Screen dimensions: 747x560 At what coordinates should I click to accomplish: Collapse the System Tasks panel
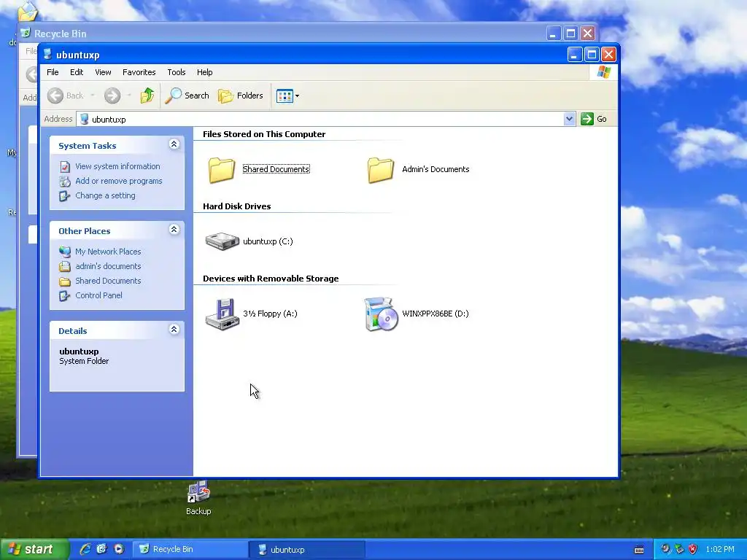click(x=174, y=144)
